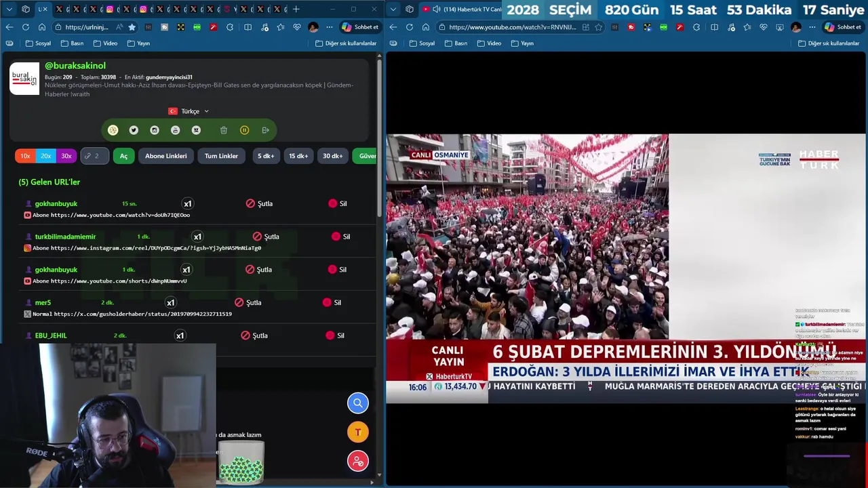Image resolution: width=868 pixels, height=488 pixels.
Task: Select the 10x multiplier button
Action: [25, 156]
